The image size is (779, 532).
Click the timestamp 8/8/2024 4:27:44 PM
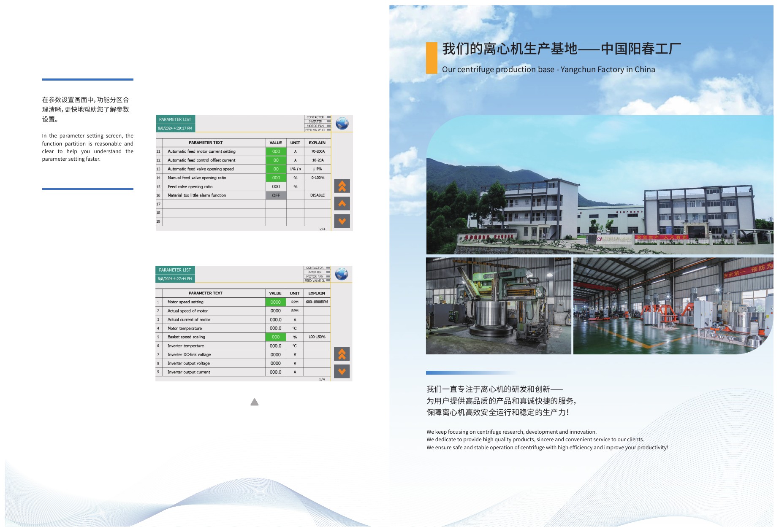click(x=174, y=279)
